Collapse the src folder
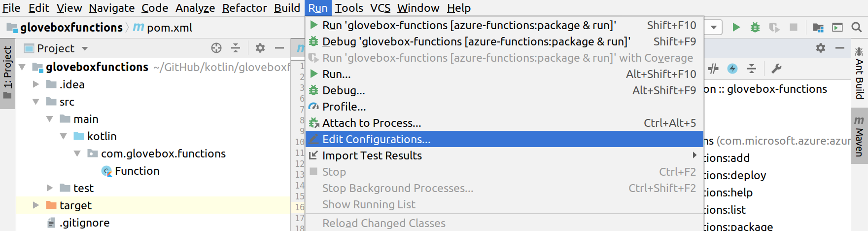This screenshot has height=231, width=868. (x=35, y=102)
